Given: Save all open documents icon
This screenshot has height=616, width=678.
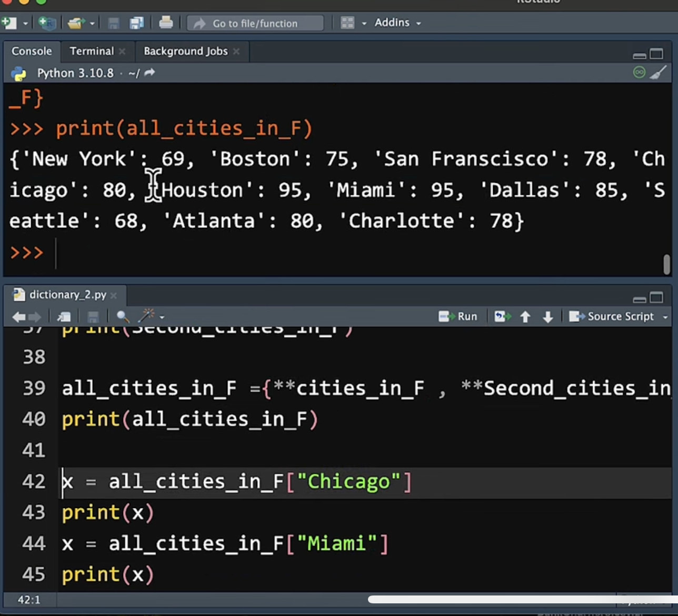Looking at the screenshot, I should click(137, 23).
